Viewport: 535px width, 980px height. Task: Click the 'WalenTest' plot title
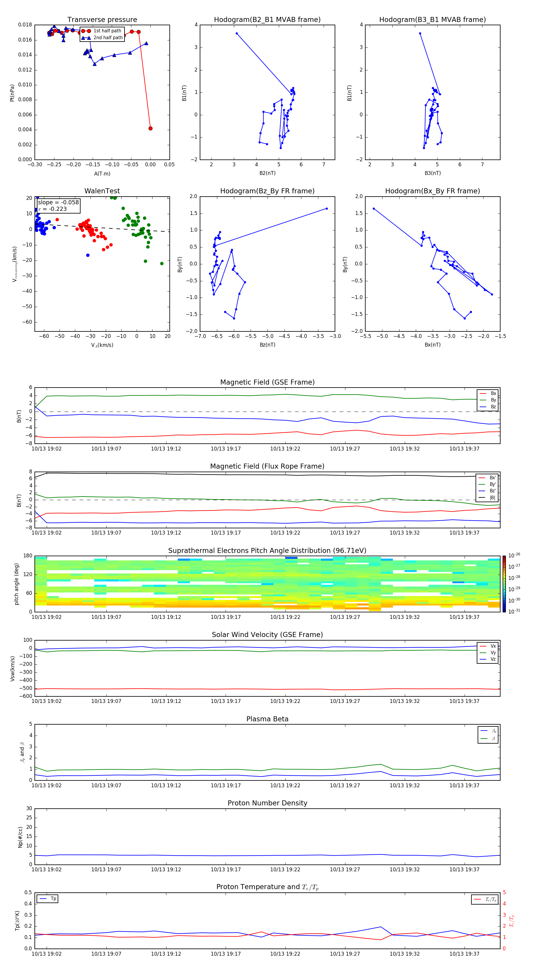click(x=102, y=191)
